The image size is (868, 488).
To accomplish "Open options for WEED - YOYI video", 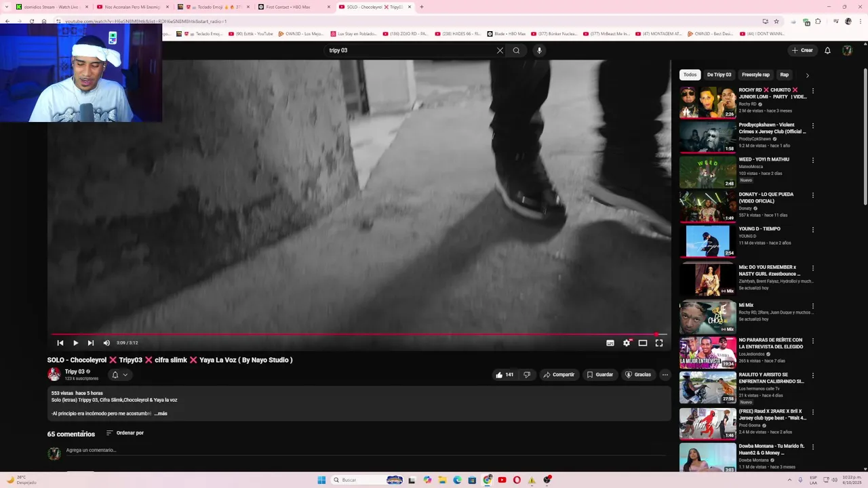I will click(x=813, y=160).
